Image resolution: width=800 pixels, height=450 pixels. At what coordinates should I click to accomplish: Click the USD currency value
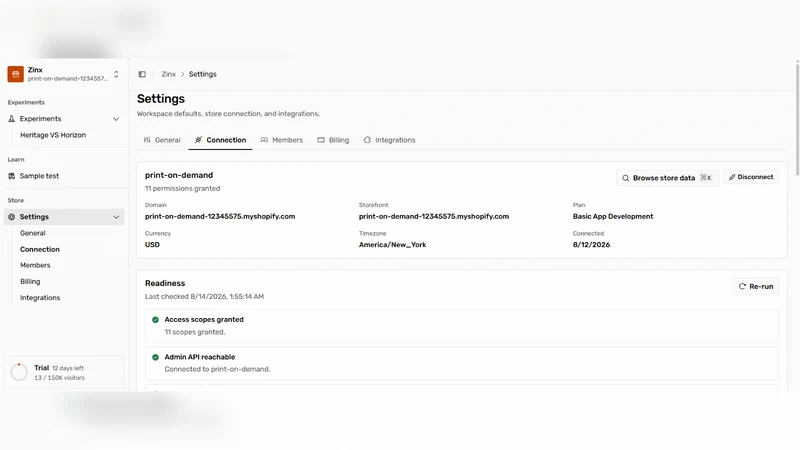pos(152,245)
